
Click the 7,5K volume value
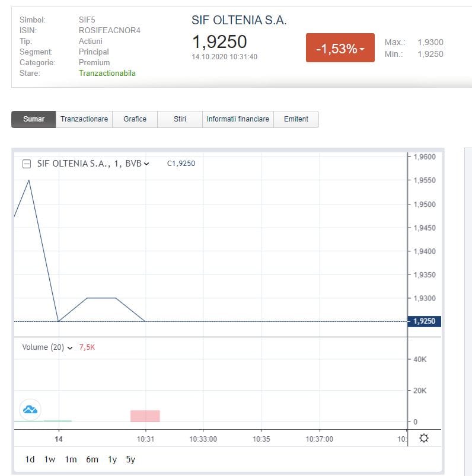pyautogui.click(x=87, y=347)
